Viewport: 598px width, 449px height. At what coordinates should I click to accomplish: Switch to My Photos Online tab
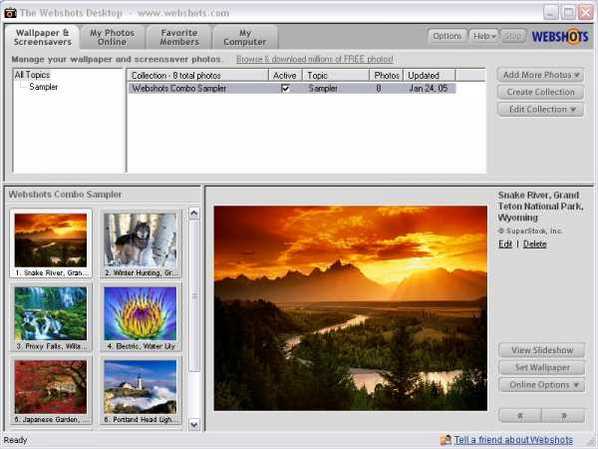click(112, 37)
